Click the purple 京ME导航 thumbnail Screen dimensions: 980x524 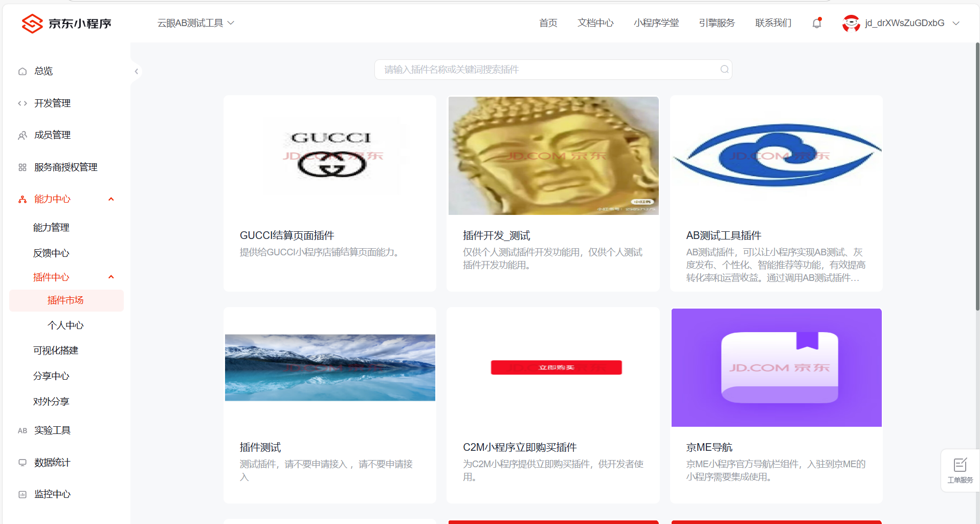pyautogui.click(x=776, y=367)
